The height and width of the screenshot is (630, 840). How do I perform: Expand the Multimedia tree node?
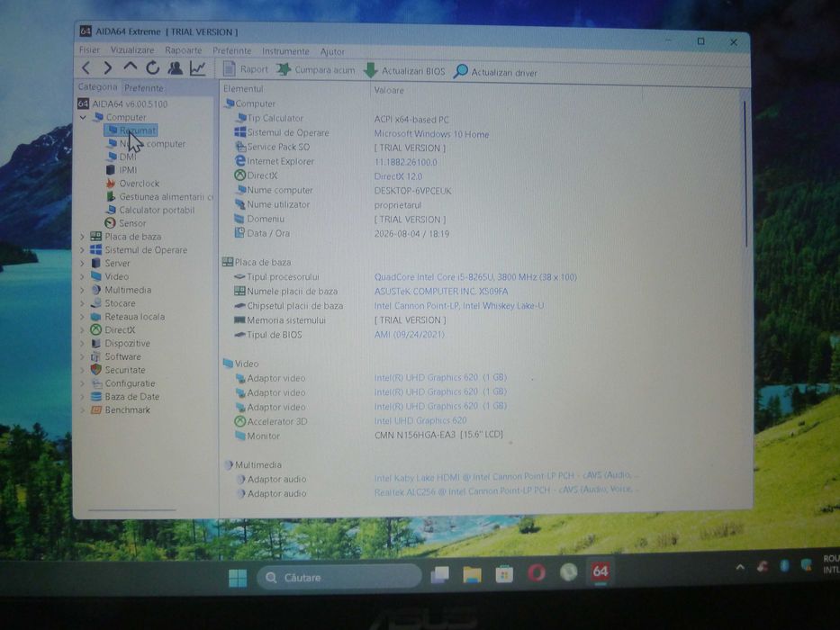[83, 290]
